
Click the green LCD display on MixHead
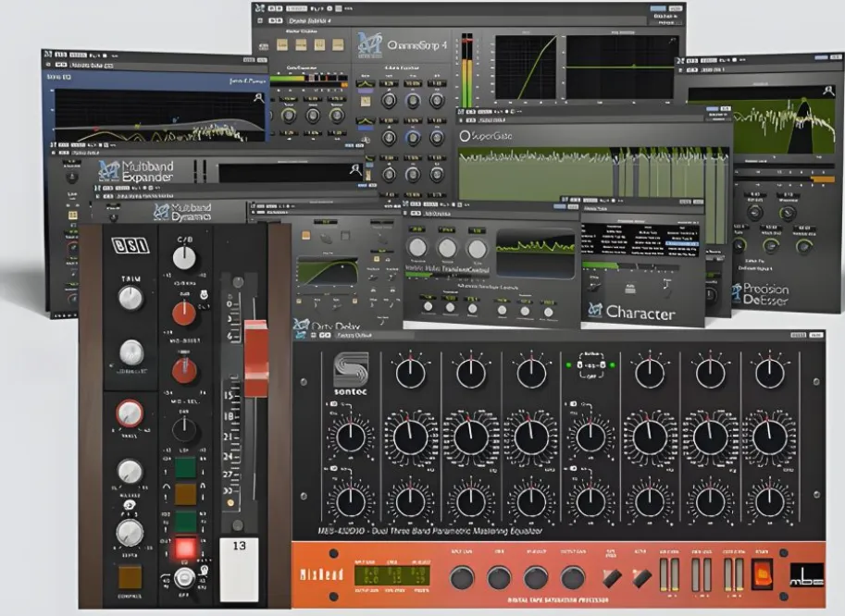click(392, 575)
